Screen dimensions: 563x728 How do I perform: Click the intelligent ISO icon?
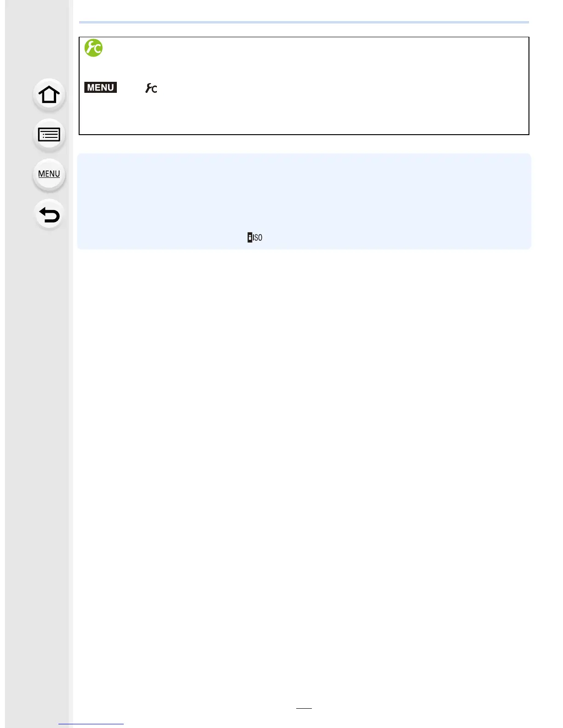(255, 238)
